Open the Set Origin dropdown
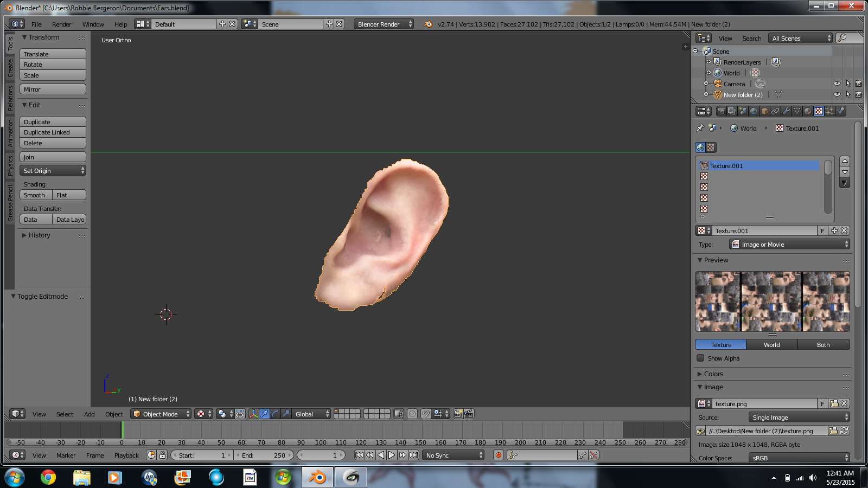 point(53,170)
